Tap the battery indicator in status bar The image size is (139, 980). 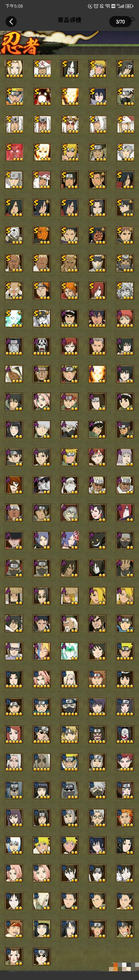pyautogui.click(x=129, y=6)
